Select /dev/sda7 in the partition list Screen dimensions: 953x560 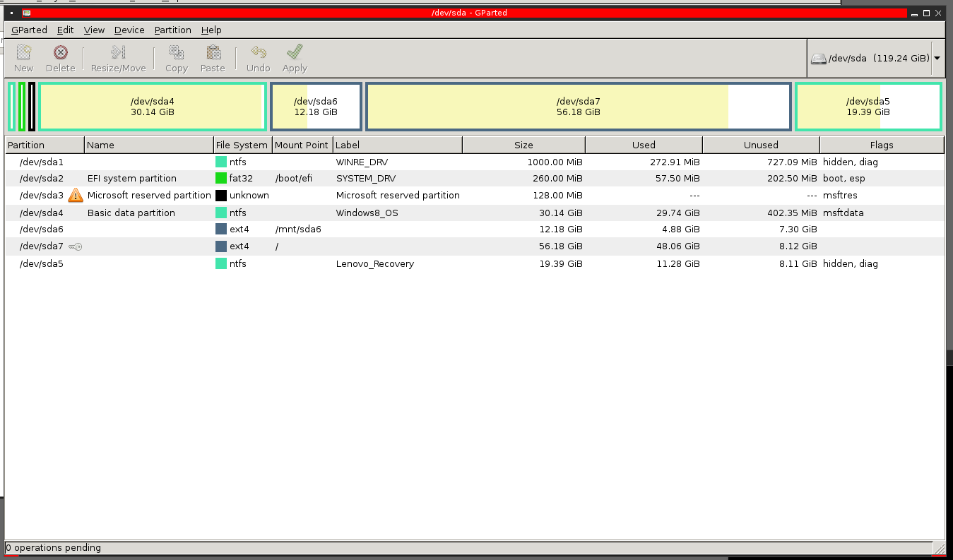point(475,246)
